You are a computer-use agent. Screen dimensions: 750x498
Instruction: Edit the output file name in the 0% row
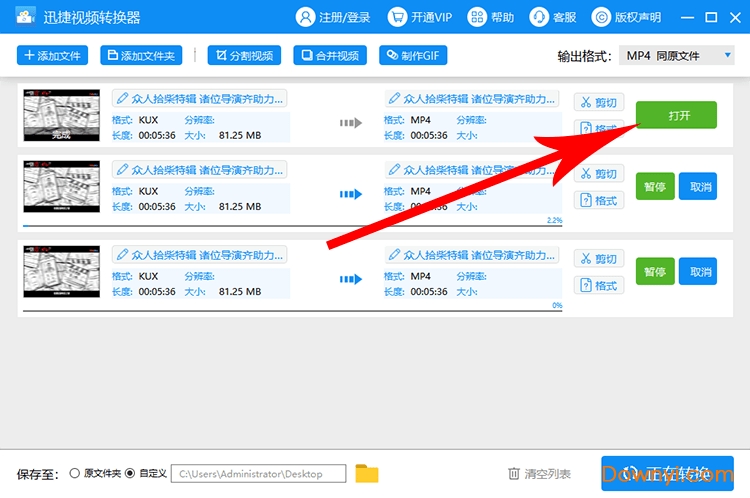tap(472, 255)
